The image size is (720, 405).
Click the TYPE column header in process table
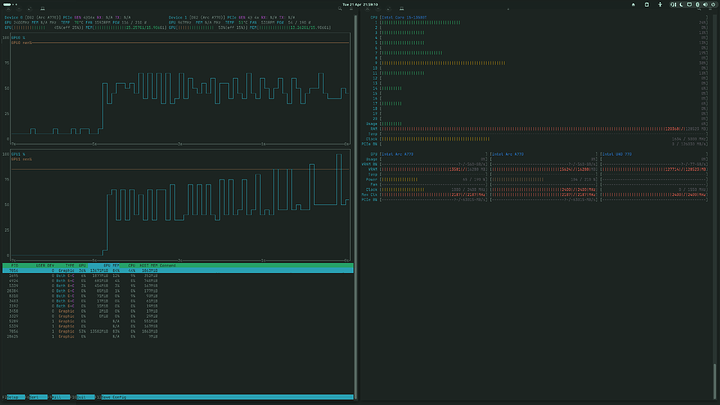point(70,265)
